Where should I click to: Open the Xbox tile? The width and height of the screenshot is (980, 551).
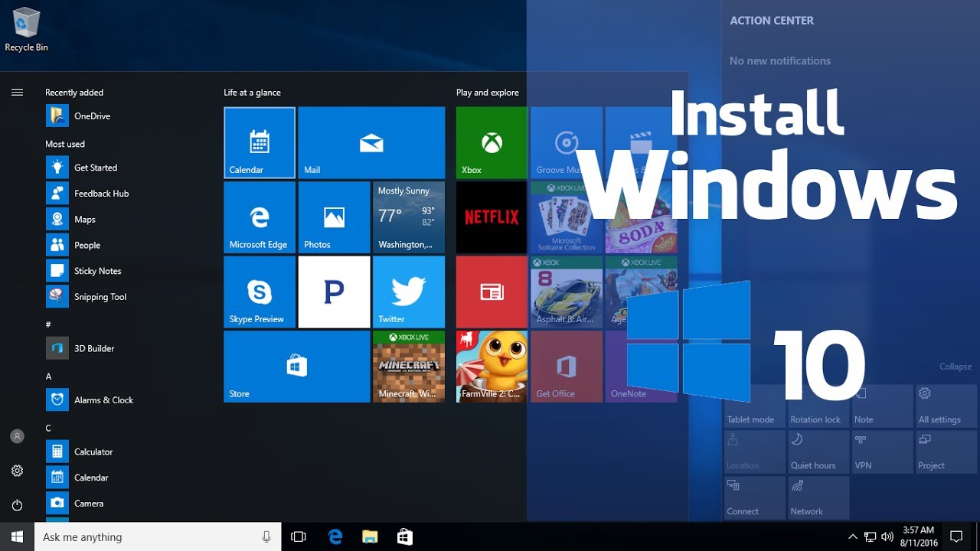click(492, 142)
